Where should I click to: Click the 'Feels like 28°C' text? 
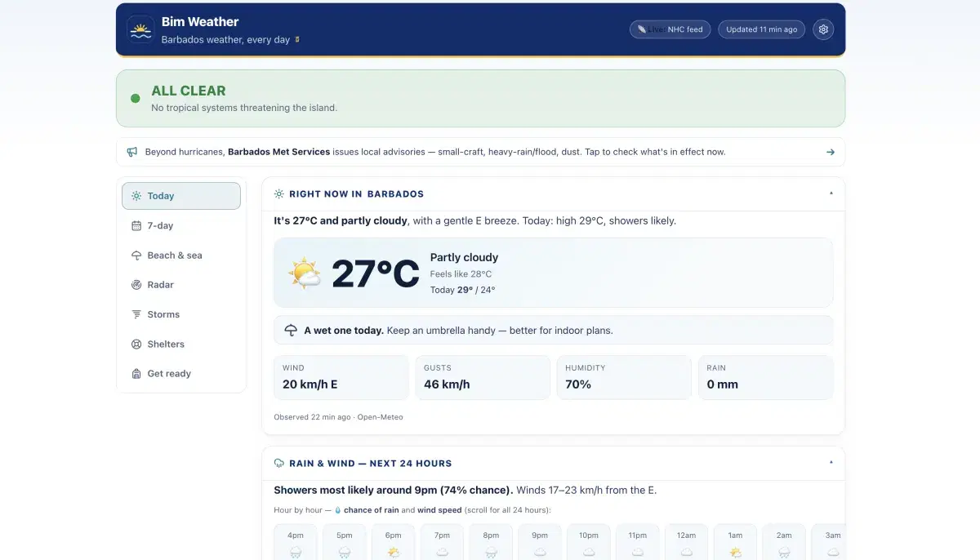(461, 274)
